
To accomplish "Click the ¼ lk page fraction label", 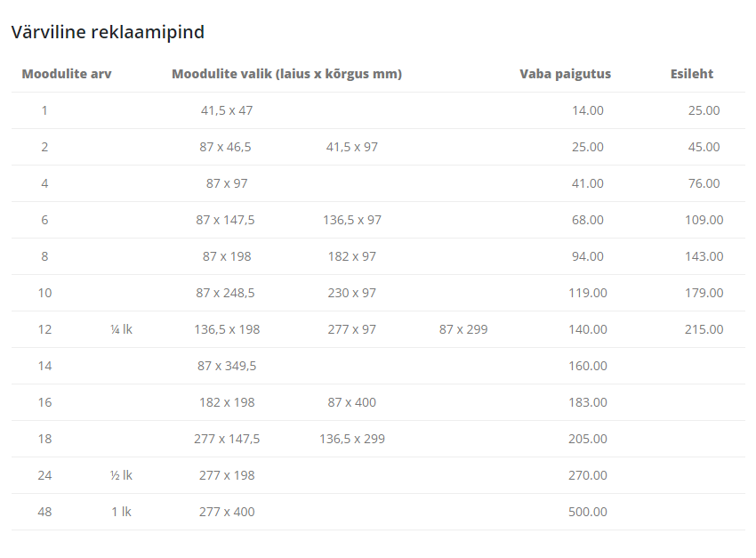I will click(x=121, y=329).
